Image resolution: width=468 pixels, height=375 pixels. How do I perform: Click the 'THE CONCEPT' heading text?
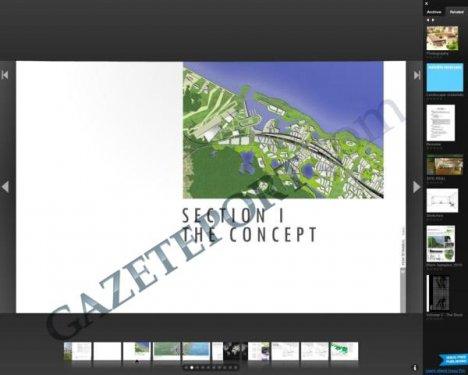[249, 235]
